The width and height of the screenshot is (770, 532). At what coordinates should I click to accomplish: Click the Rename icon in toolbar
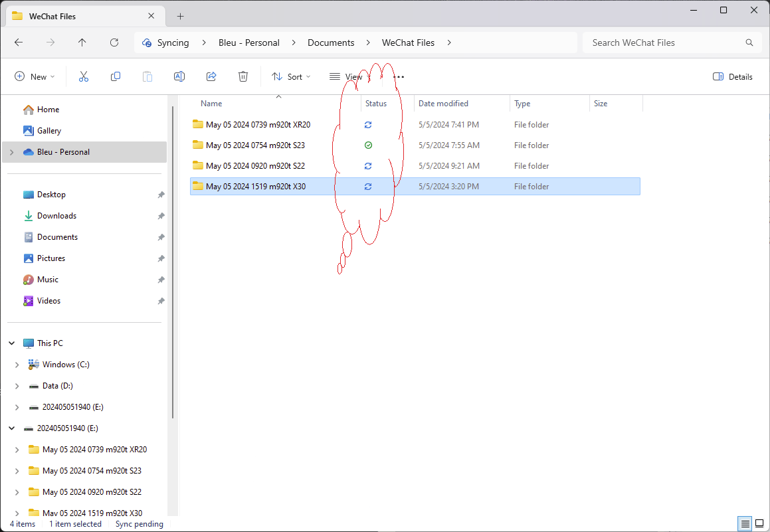pyautogui.click(x=179, y=76)
